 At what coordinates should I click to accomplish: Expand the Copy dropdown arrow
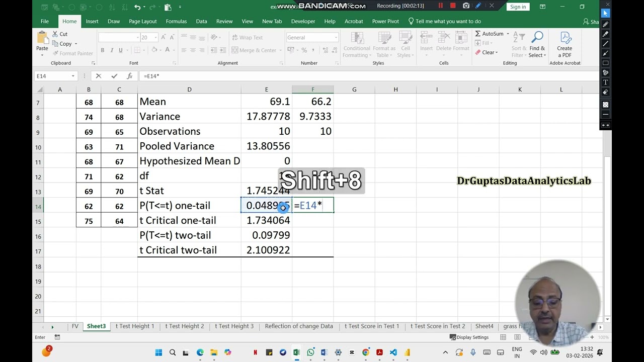pos(76,44)
